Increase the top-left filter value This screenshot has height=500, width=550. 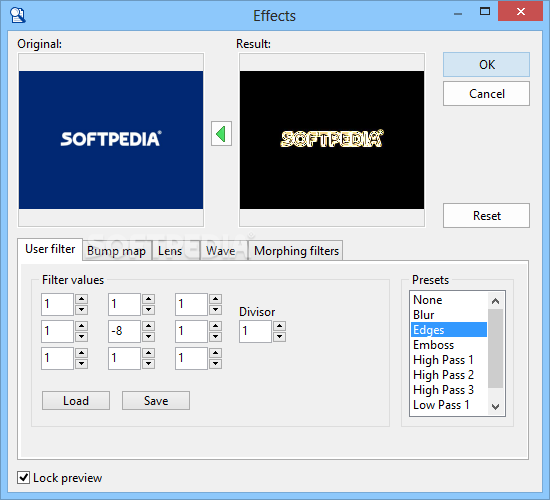pos(82,299)
